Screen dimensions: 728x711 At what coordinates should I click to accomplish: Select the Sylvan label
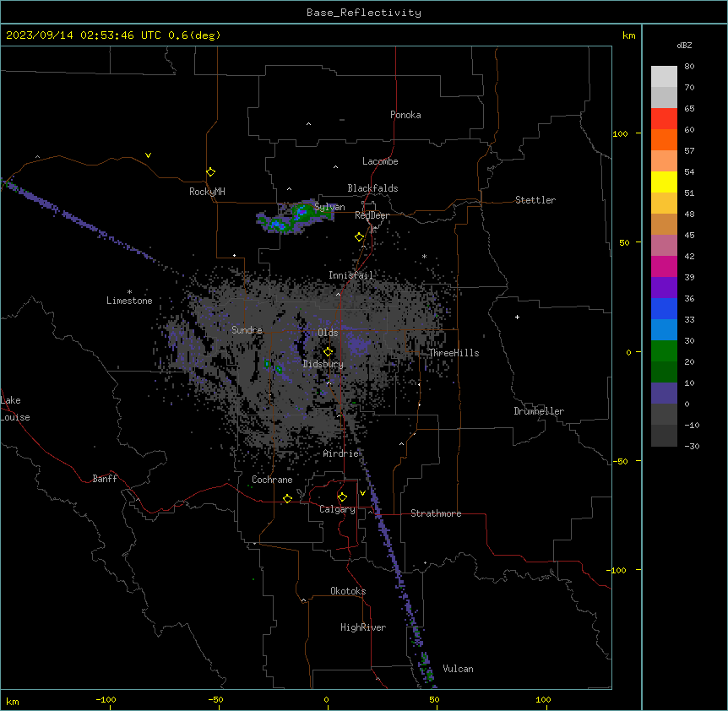[x=329, y=207]
